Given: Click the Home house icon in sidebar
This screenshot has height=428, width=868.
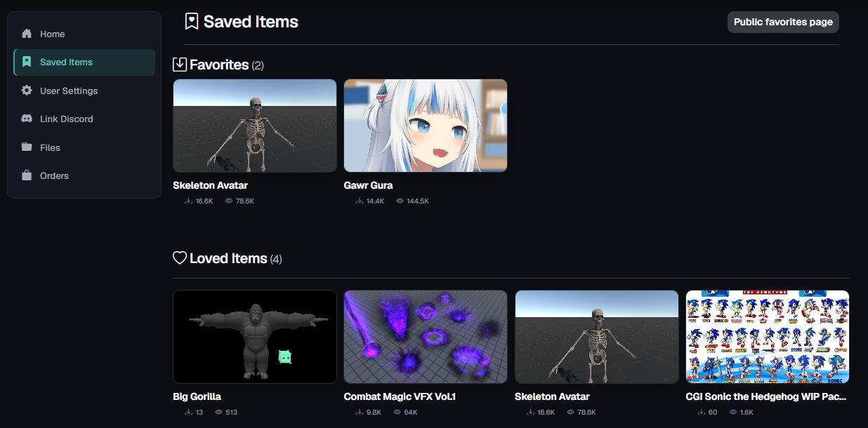Looking at the screenshot, I should coord(27,34).
